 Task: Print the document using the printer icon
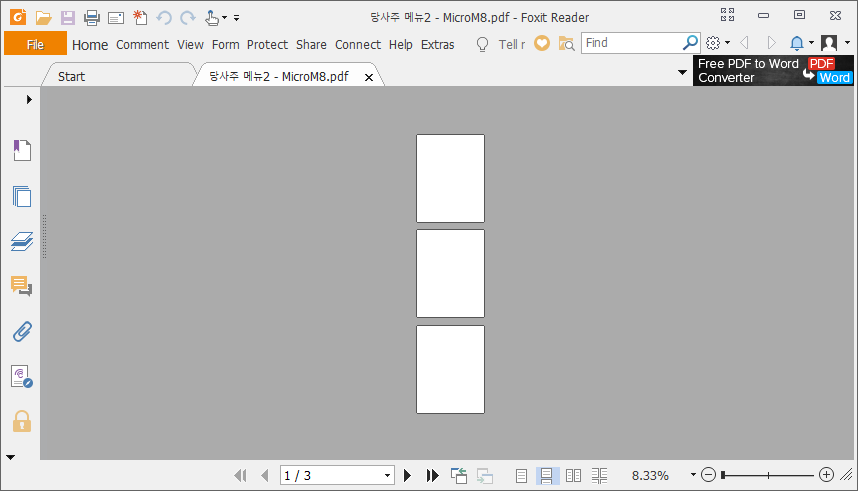[92, 18]
